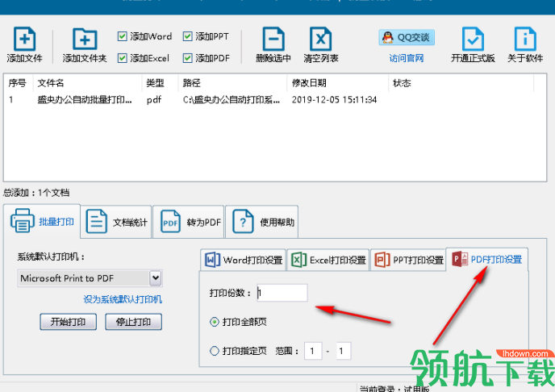Click the 文件名 column header

[87, 83]
